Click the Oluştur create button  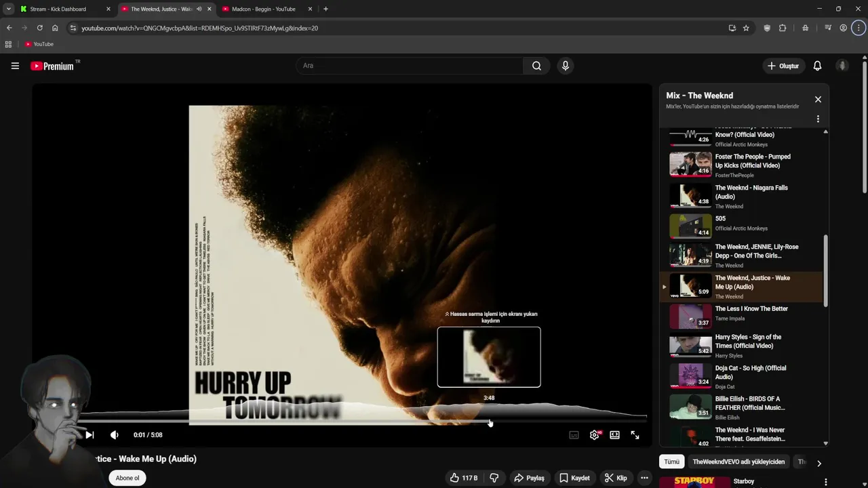tap(783, 66)
